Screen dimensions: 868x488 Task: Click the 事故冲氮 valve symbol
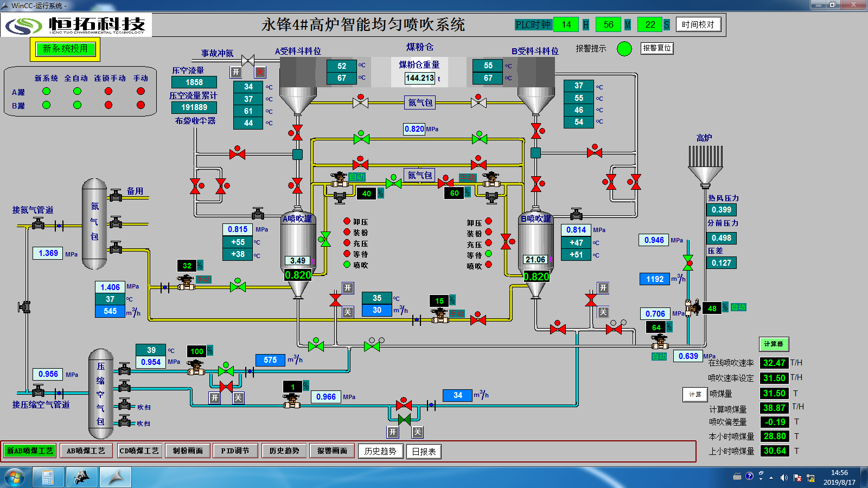tap(248, 60)
